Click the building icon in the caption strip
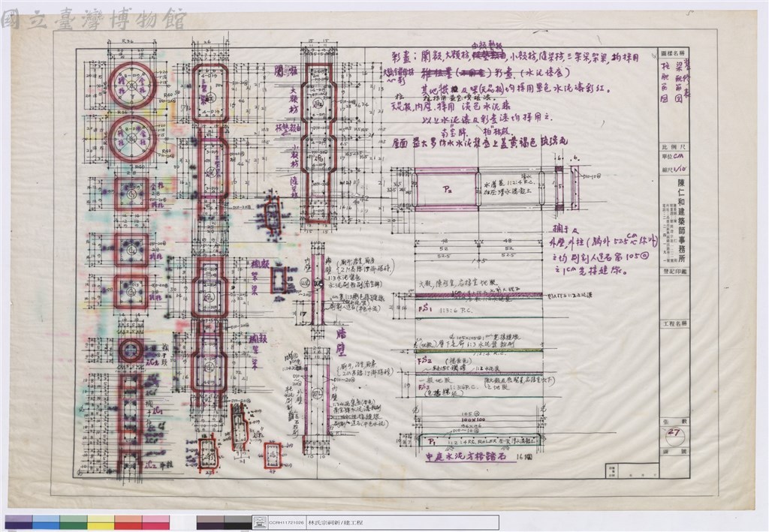 coord(260,523)
